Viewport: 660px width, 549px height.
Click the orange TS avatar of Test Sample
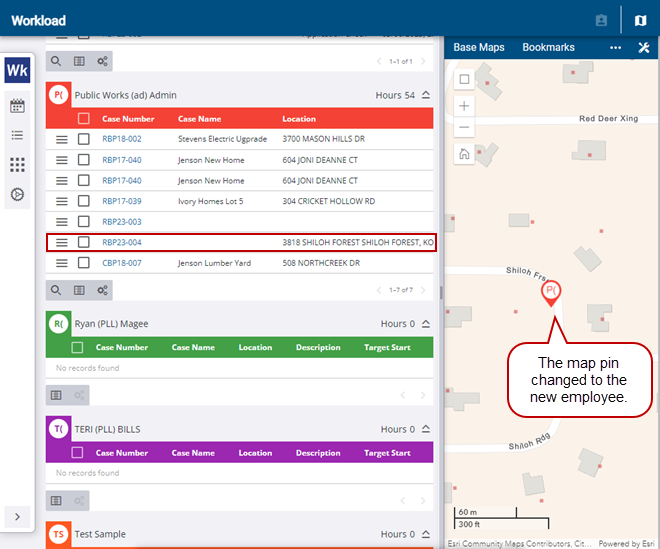(59, 534)
